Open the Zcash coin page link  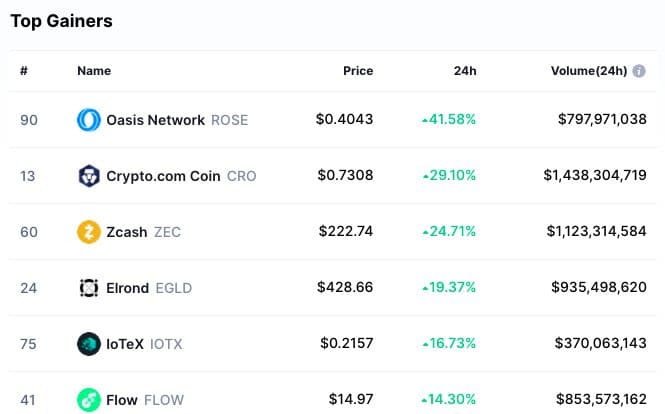point(127,232)
